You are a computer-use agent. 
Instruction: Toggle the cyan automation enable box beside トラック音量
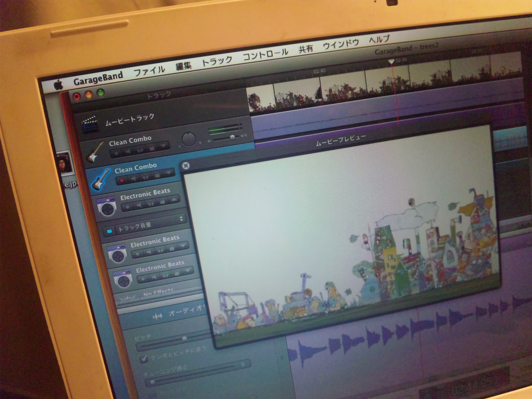(x=110, y=231)
